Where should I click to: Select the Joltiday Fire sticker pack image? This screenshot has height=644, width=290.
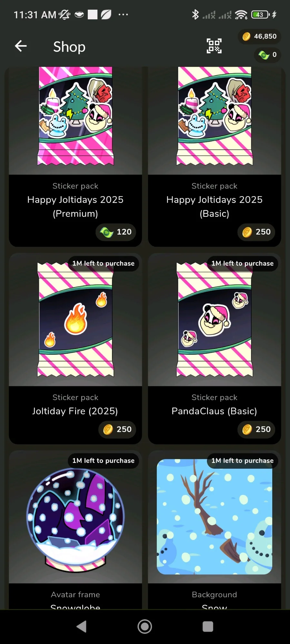click(x=75, y=320)
